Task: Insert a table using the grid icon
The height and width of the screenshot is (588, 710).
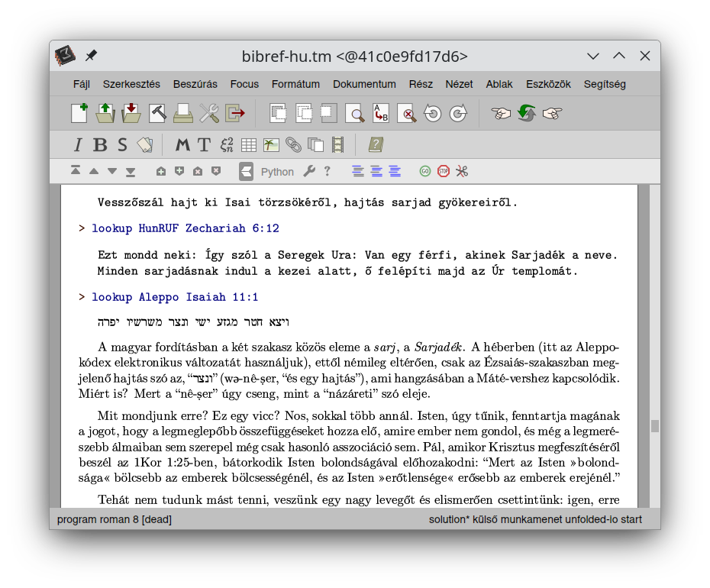Action: 249,144
